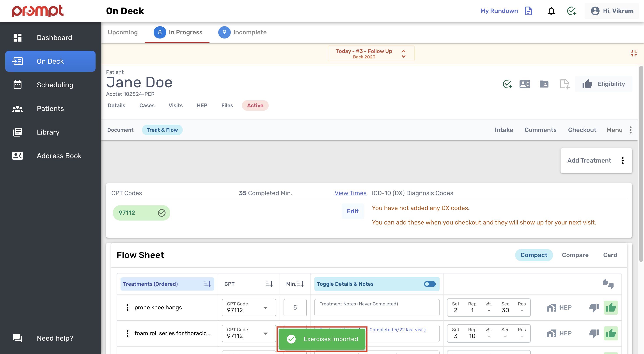Click the green add-task checkmark icon in header
Screen dimensions: 644x354
[x=571, y=11]
